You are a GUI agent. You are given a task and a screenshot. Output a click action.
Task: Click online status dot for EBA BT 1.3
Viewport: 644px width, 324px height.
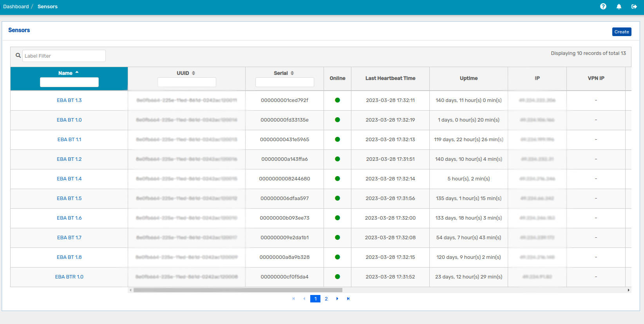pos(337,100)
